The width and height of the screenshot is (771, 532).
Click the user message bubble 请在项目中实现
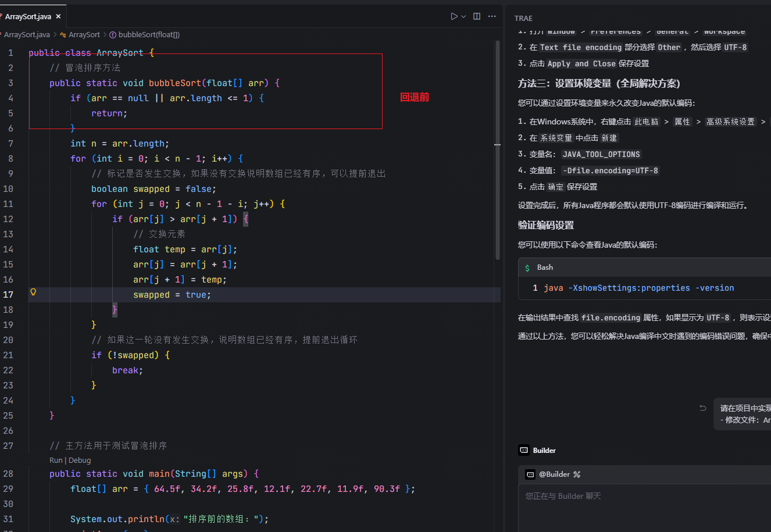[743, 413]
